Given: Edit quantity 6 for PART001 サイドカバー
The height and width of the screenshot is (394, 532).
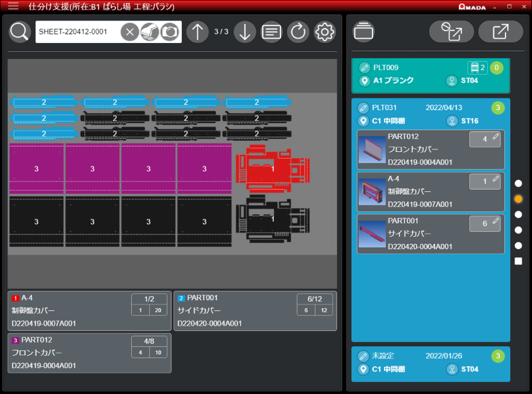Looking at the screenshot, I should (484, 223).
